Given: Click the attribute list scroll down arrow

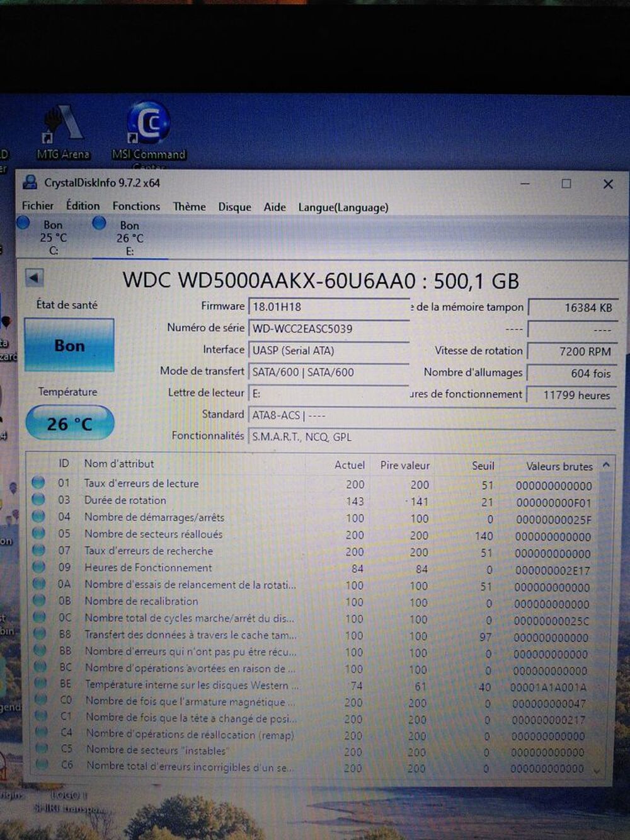Looking at the screenshot, I should coord(597,771).
